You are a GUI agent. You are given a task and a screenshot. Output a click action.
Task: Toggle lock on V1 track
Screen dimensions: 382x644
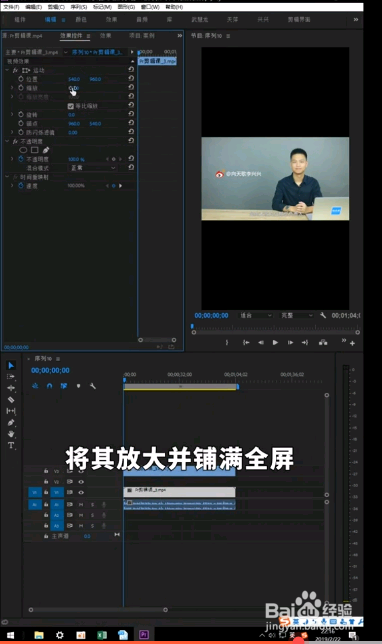[x=46, y=492]
